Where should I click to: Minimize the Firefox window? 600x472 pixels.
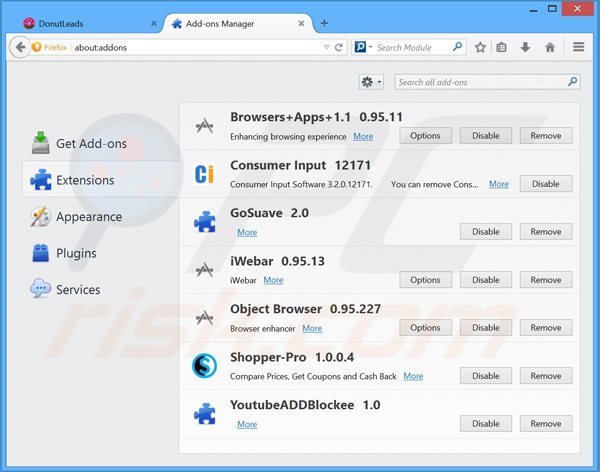tap(533, 9)
